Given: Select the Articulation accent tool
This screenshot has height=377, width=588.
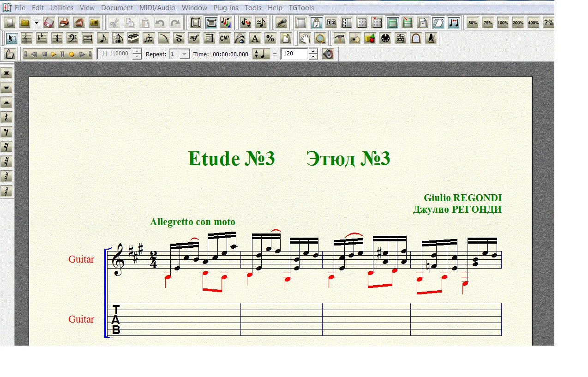Looking at the screenshot, I should [x=179, y=38].
